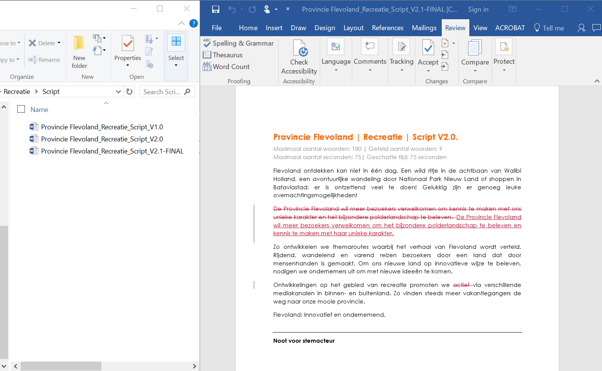
Task: Open Properties in File Explorer ribbon
Action: coord(127,51)
